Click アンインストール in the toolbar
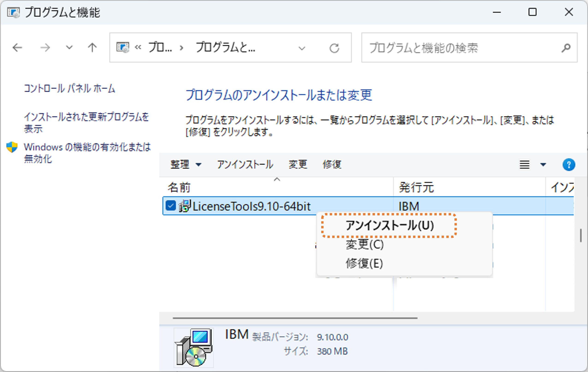 pos(245,164)
